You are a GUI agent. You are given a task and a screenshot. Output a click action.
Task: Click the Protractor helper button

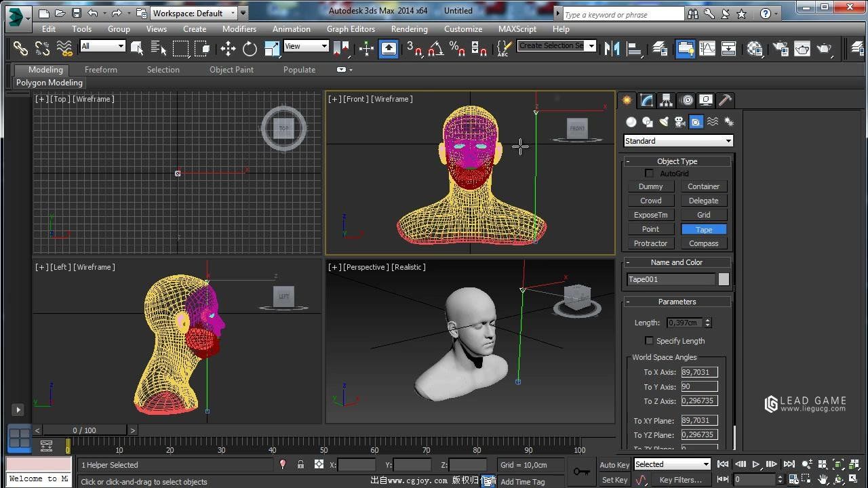click(x=650, y=243)
